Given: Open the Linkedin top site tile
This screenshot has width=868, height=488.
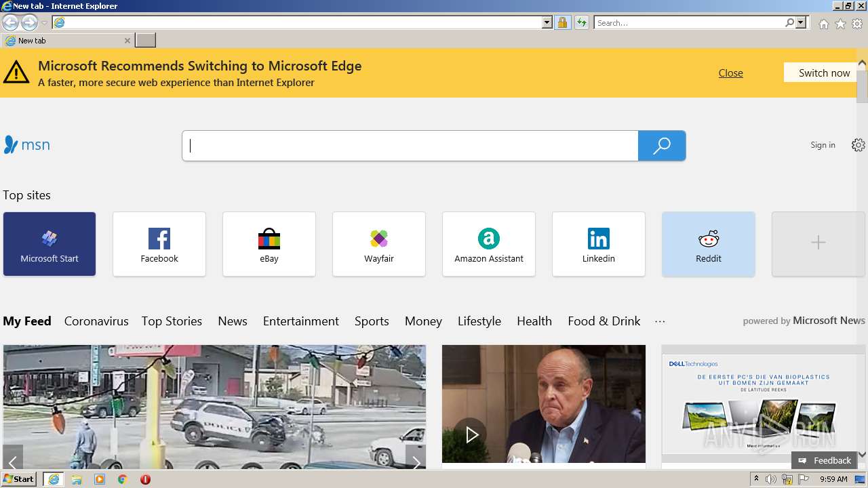Looking at the screenshot, I should pos(599,244).
